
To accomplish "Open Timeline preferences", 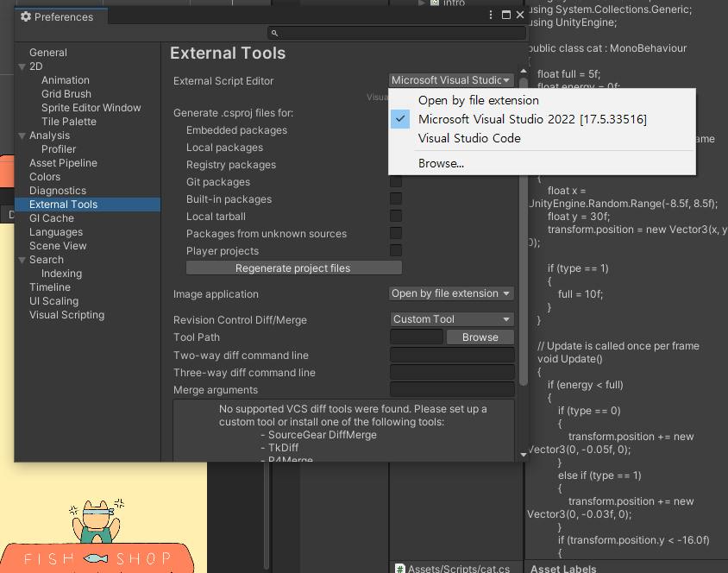I will coord(50,287).
